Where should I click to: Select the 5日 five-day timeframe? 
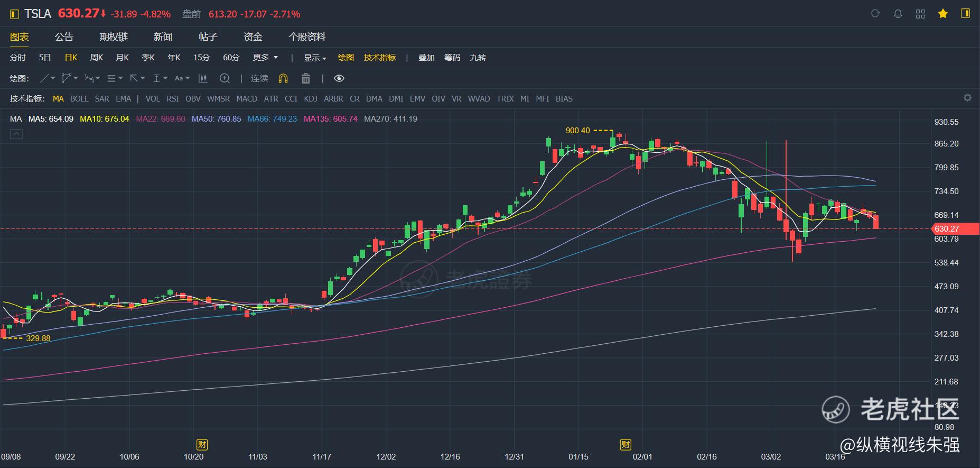pos(45,57)
